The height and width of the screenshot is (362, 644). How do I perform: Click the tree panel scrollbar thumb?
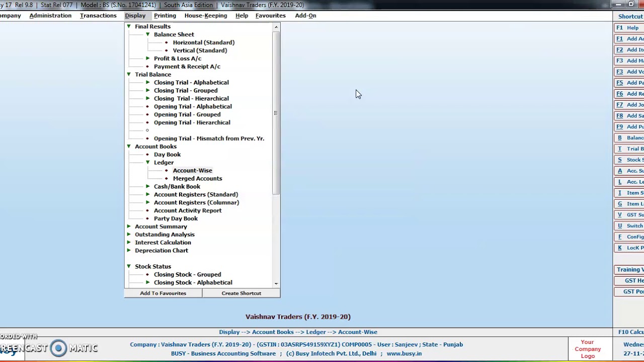click(x=276, y=113)
